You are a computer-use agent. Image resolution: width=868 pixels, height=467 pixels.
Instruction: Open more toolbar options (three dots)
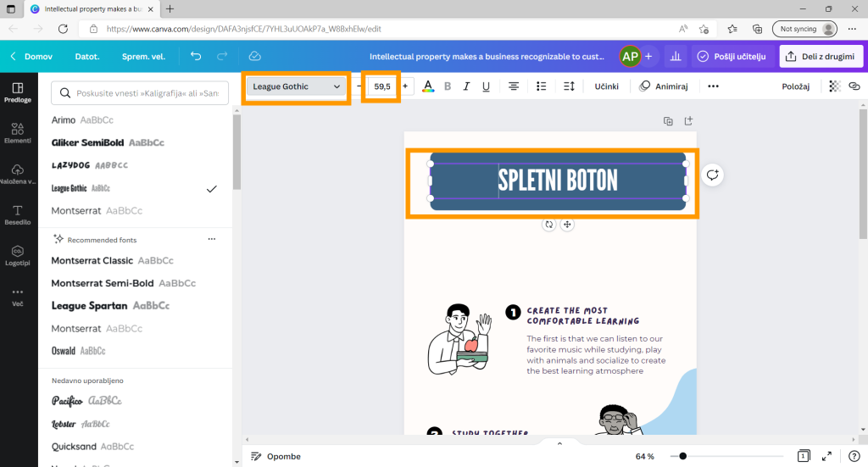click(x=713, y=86)
